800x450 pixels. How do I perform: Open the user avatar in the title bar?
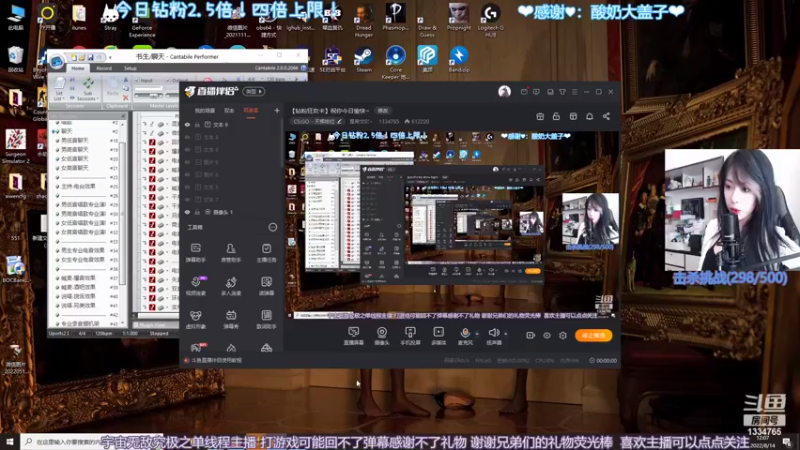point(504,91)
